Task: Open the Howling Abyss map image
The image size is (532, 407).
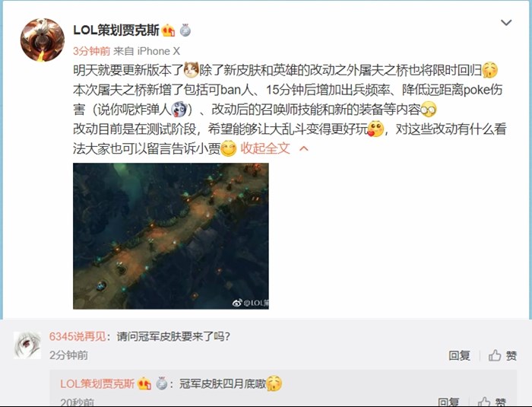Action: (171, 236)
